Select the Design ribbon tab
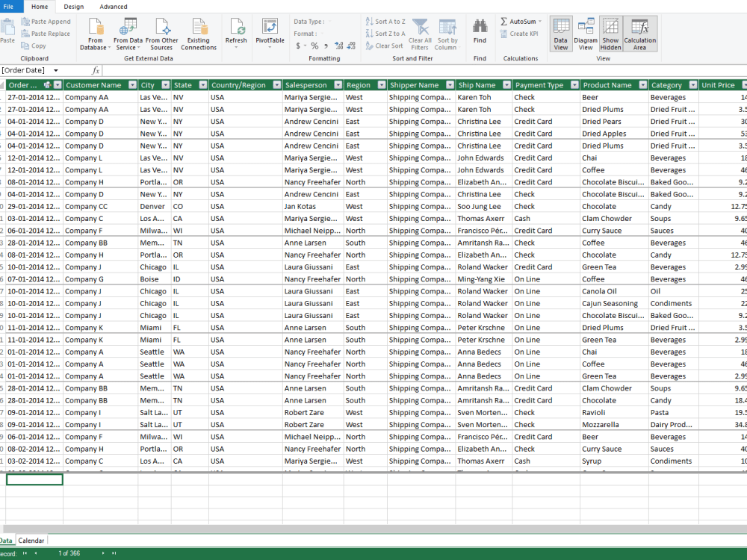The image size is (747, 560). coord(74,7)
